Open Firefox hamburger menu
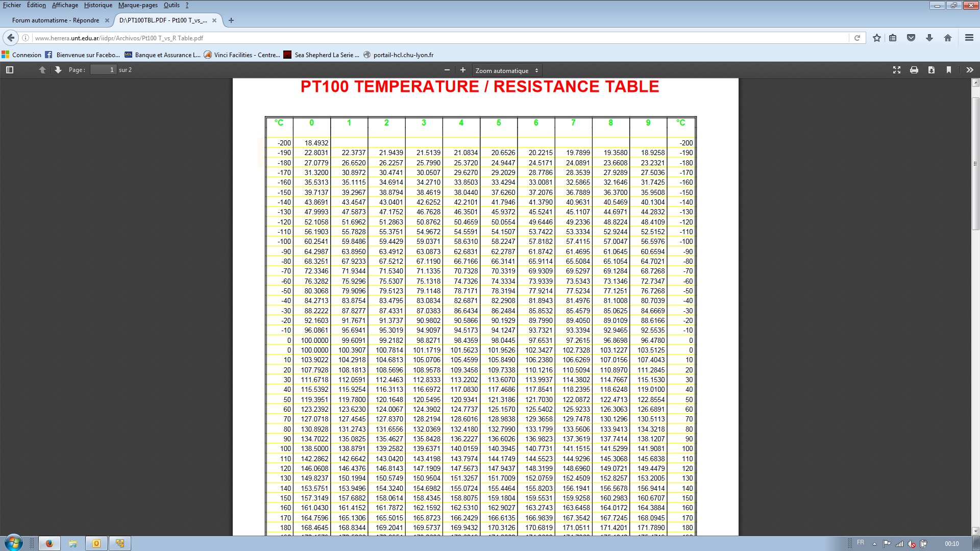The width and height of the screenshot is (980, 551). pyautogui.click(x=969, y=38)
